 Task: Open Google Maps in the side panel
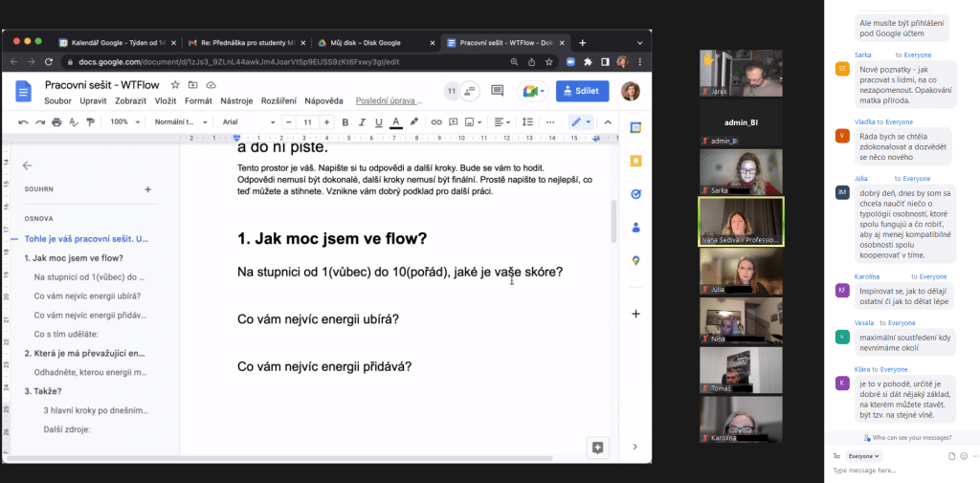click(x=635, y=260)
